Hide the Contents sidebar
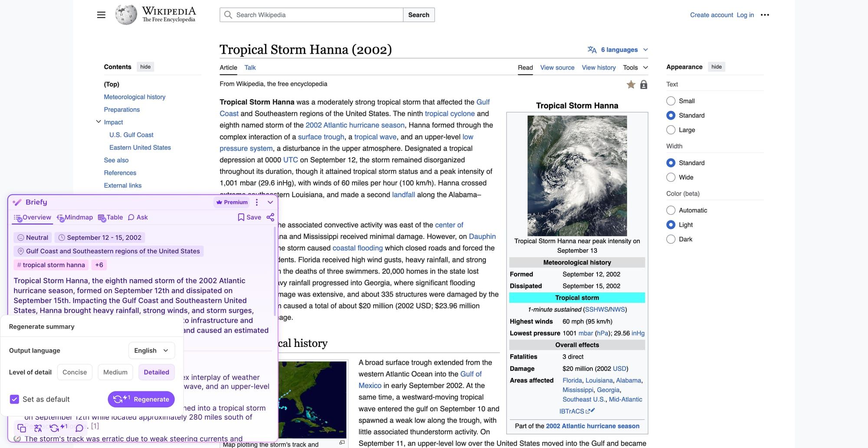 tap(145, 67)
